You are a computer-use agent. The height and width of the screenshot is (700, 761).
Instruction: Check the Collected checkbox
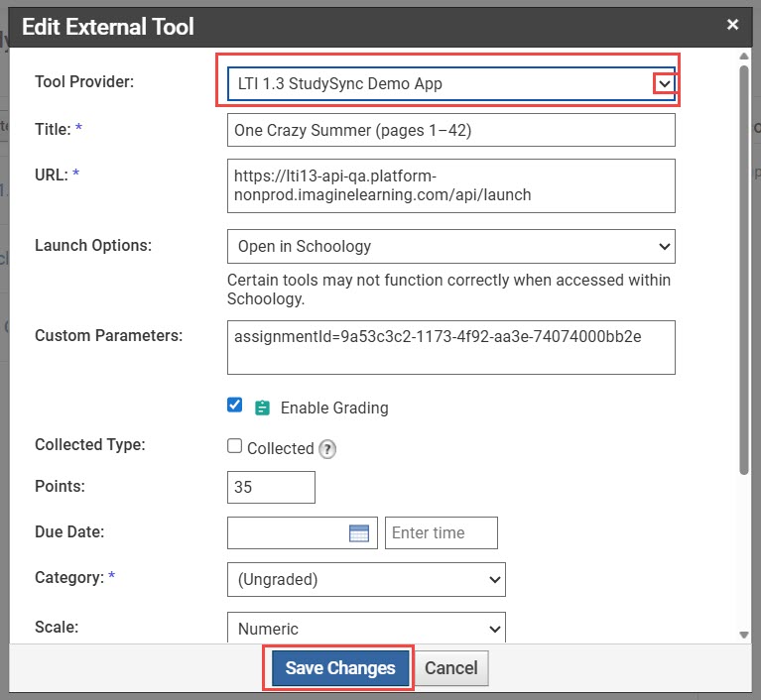tap(235, 446)
